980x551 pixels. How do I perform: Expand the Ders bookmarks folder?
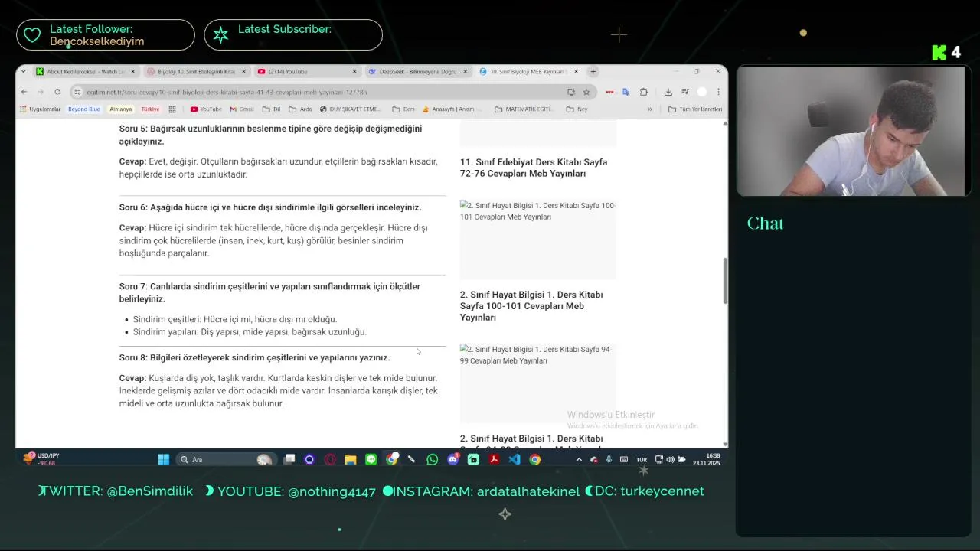click(403, 109)
